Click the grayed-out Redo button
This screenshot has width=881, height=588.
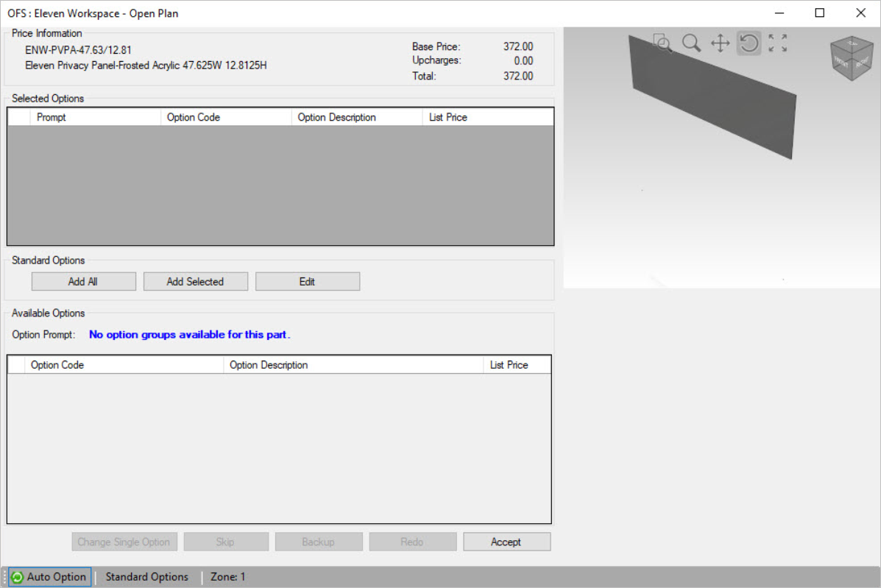pos(412,542)
